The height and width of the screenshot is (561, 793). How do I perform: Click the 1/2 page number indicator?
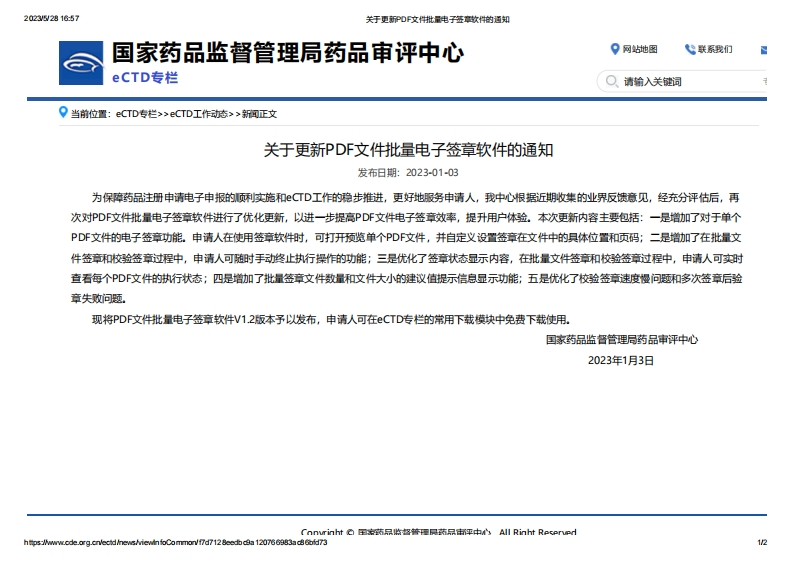pyautogui.click(x=762, y=543)
